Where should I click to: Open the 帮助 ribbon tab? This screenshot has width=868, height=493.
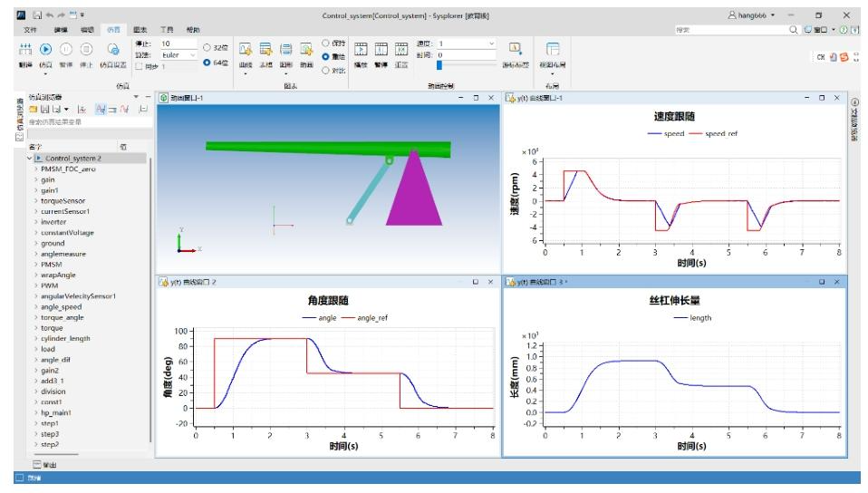[193, 30]
